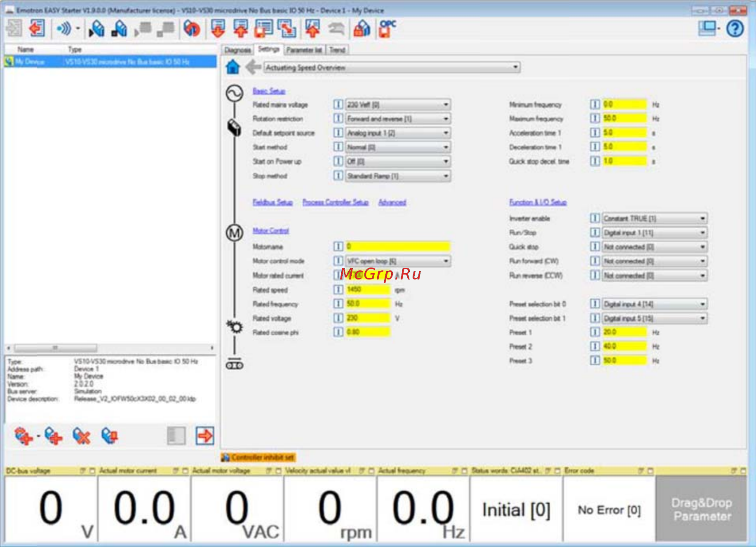Open the Default setpoint source dropdown
The image size is (756, 547).
tap(398, 133)
